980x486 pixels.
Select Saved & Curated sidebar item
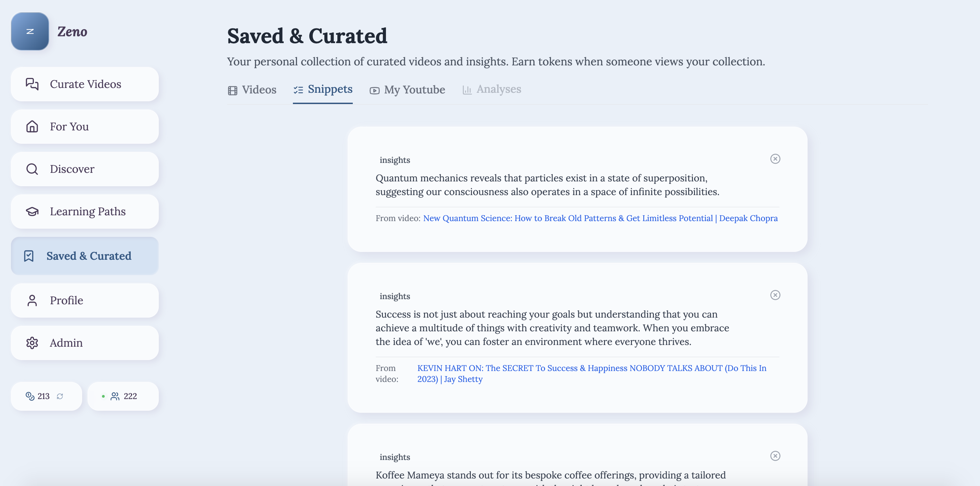(85, 256)
